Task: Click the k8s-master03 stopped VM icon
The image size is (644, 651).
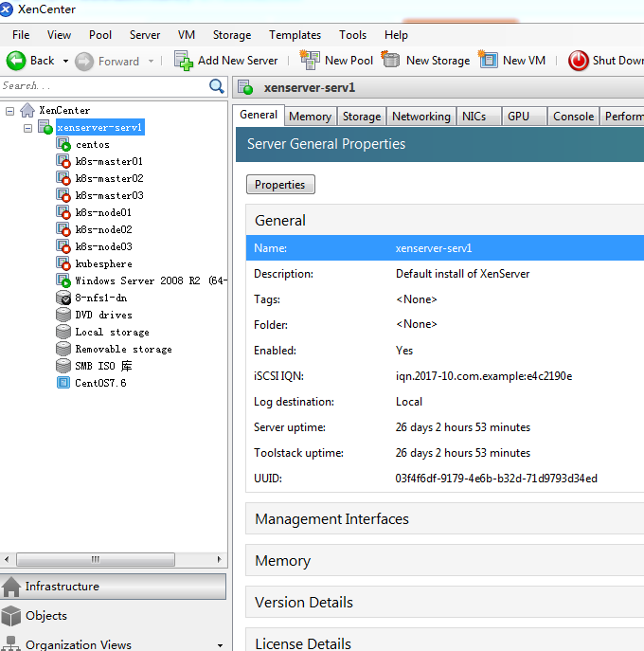Action: click(x=63, y=195)
